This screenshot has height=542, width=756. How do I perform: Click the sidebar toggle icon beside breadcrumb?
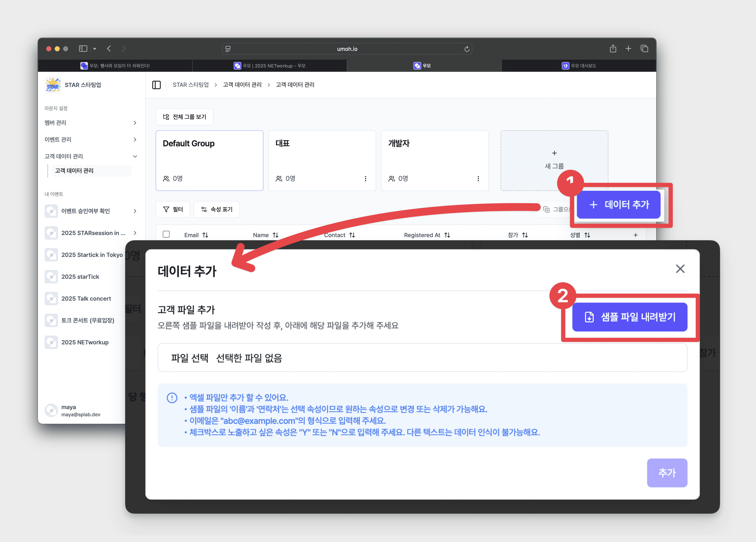156,85
